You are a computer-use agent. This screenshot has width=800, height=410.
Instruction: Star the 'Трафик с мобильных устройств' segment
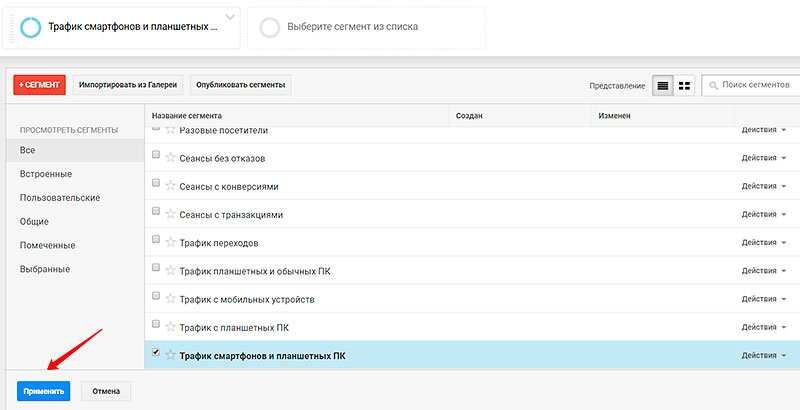pyautogui.click(x=170, y=299)
